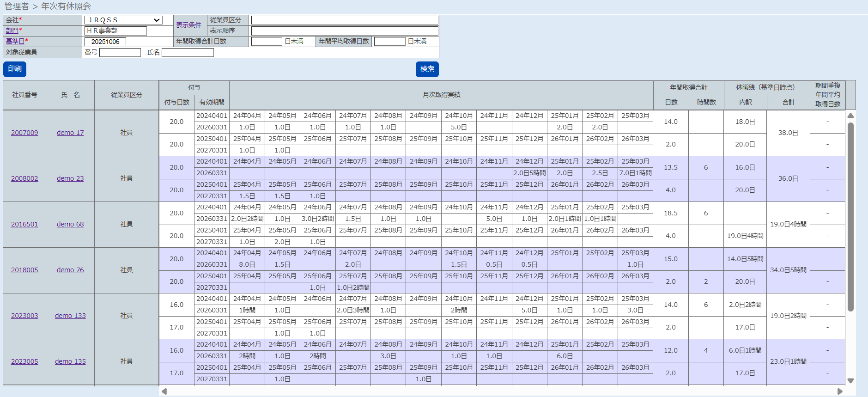Open employee number 2007009
The width and height of the screenshot is (868, 397).
(x=24, y=133)
